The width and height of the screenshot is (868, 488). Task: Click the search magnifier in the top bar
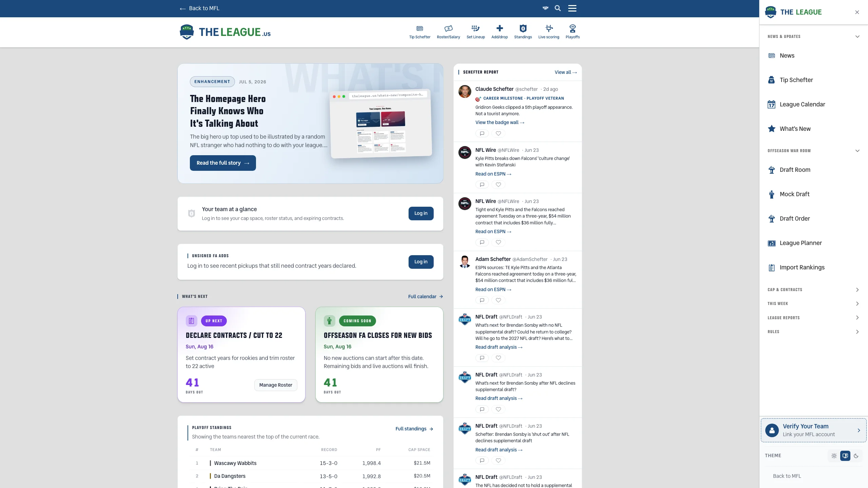[558, 8]
